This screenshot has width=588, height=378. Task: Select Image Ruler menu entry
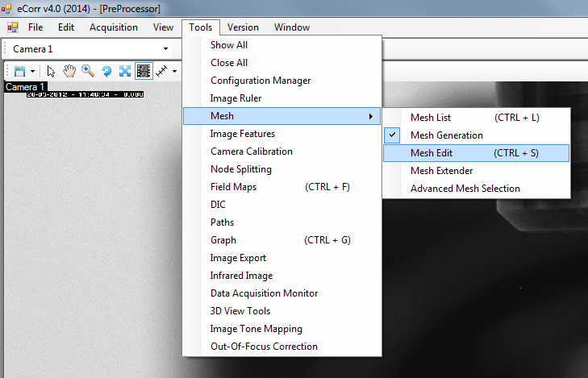[x=281, y=98]
